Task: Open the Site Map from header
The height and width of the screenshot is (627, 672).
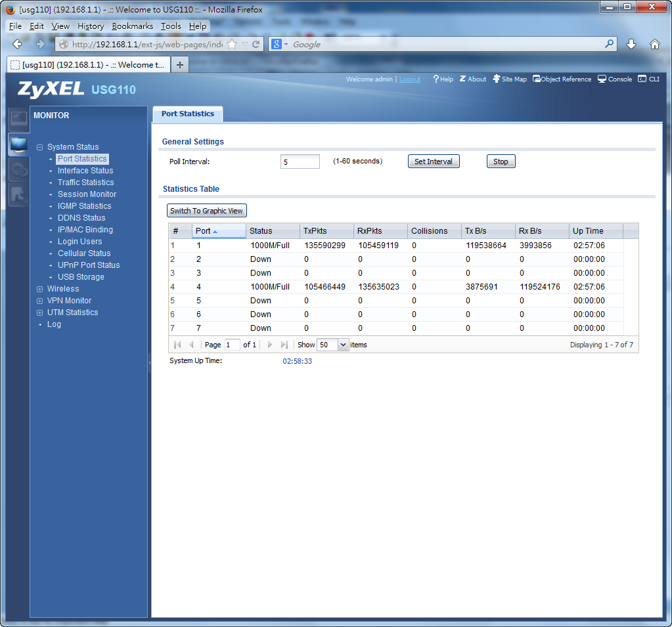Action: tap(510, 79)
